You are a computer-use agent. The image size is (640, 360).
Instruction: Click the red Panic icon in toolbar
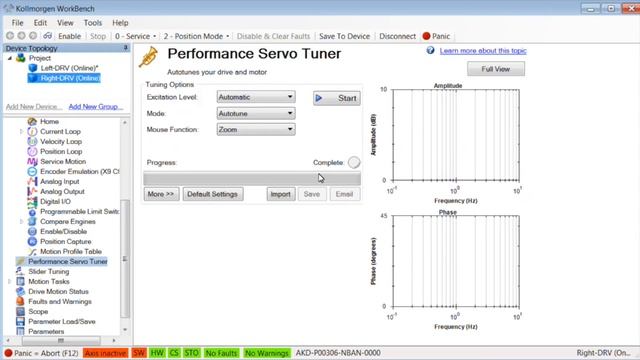426,36
